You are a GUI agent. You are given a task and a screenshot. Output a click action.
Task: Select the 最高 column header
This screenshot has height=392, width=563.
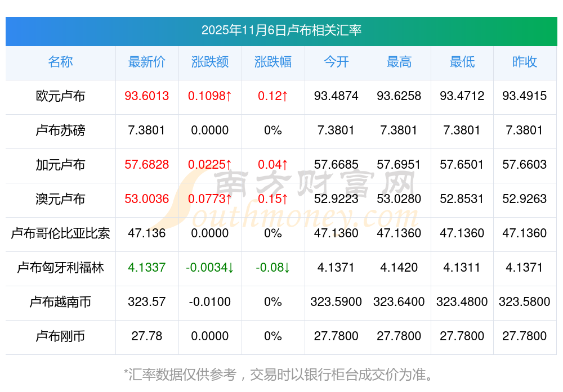pos(399,62)
